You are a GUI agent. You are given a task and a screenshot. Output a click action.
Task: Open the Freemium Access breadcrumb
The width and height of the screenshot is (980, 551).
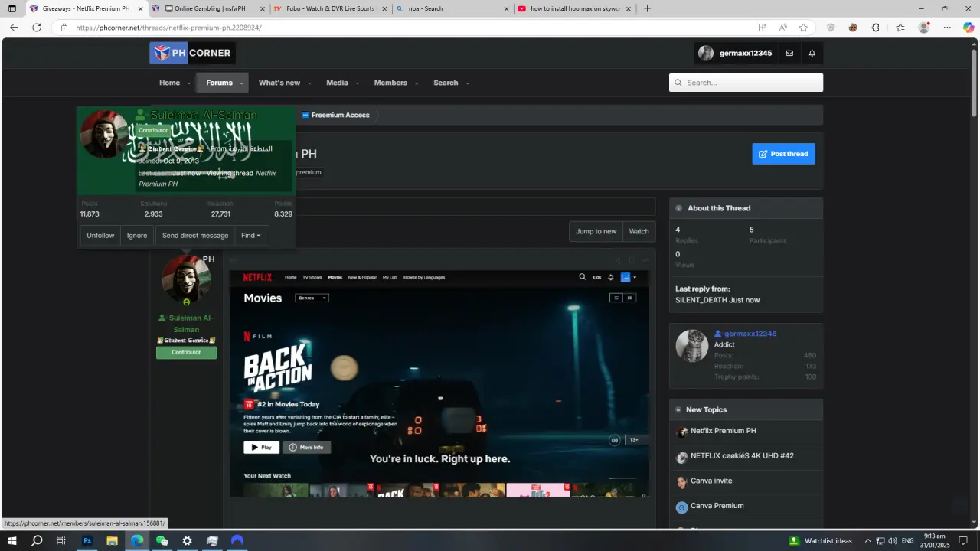pos(335,115)
